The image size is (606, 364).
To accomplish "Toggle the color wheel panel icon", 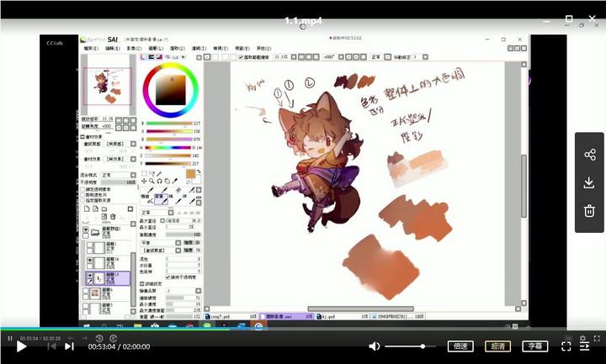I will [x=143, y=56].
